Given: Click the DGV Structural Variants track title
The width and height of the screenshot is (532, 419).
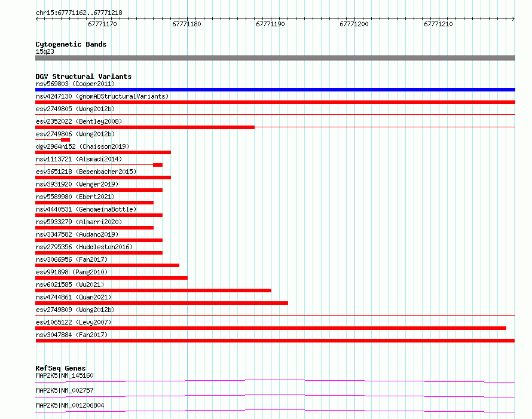Looking at the screenshot, I should click(84, 77).
